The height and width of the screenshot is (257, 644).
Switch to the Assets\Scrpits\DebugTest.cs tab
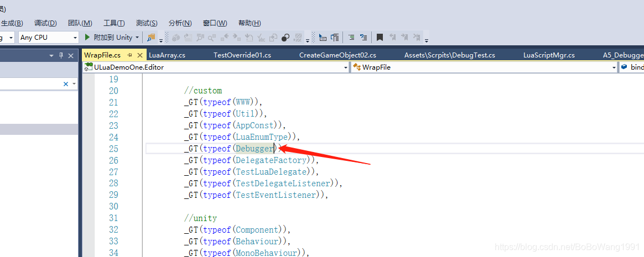click(x=450, y=55)
